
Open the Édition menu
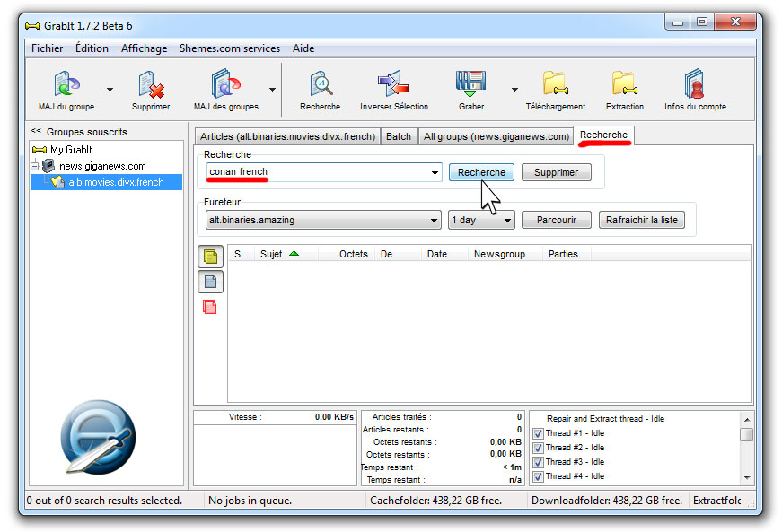pyautogui.click(x=92, y=48)
